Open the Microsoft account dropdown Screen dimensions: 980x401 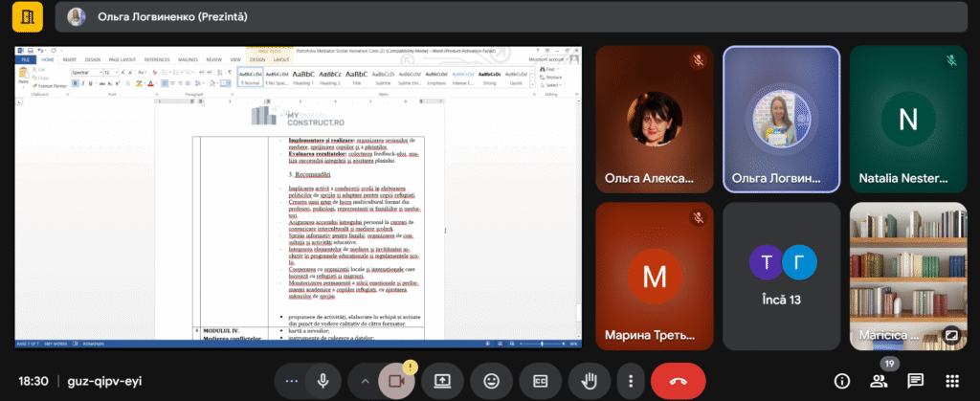548,59
